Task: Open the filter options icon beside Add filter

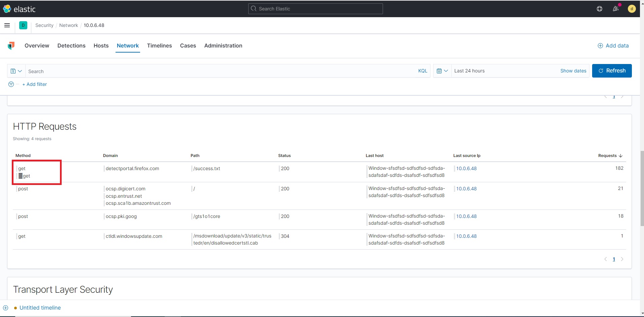Action: click(x=11, y=84)
